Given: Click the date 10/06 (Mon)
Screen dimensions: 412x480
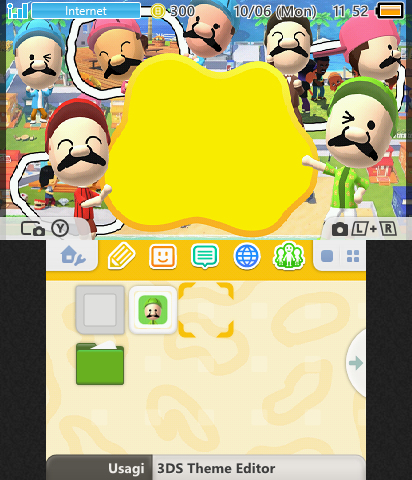Looking at the screenshot, I should click(x=275, y=11).
